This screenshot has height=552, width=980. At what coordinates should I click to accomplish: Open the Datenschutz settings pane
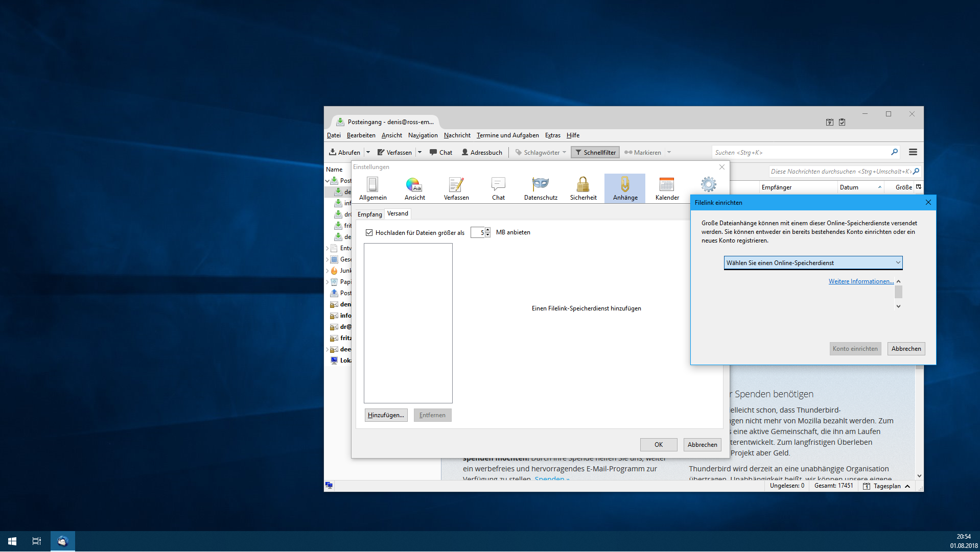540,188
